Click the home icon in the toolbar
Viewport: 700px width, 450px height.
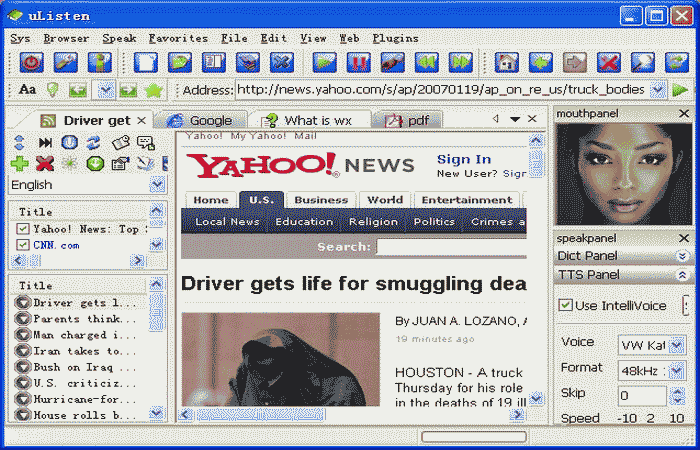tap(507, 63)
